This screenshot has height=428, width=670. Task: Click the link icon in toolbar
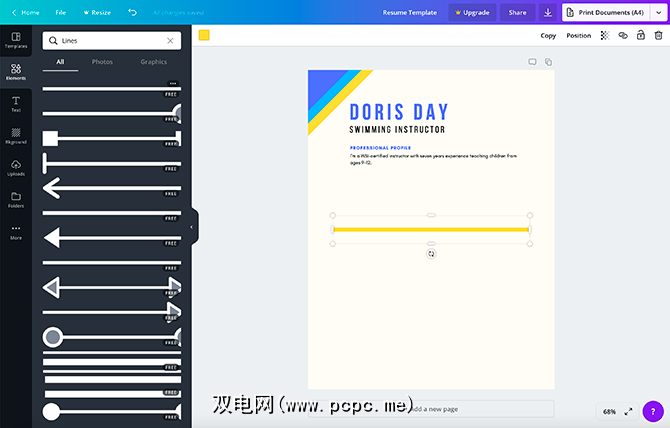pos(623,35)
